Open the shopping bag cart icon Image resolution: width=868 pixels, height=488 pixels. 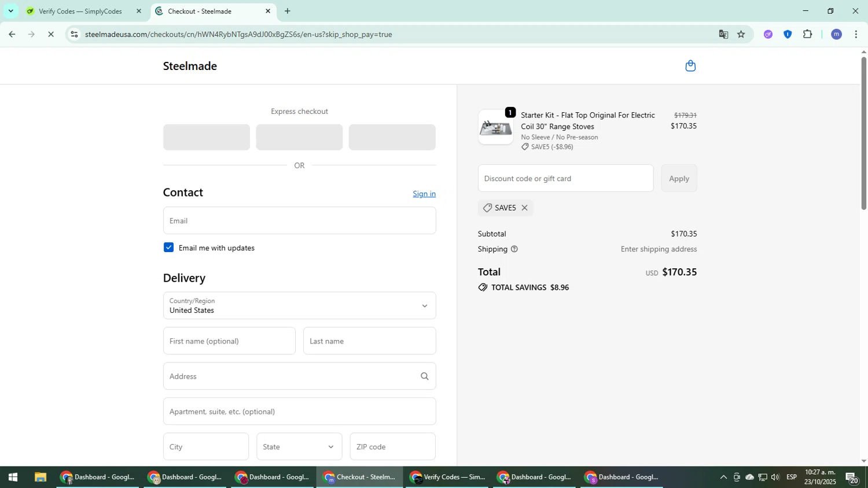point(690,66)
